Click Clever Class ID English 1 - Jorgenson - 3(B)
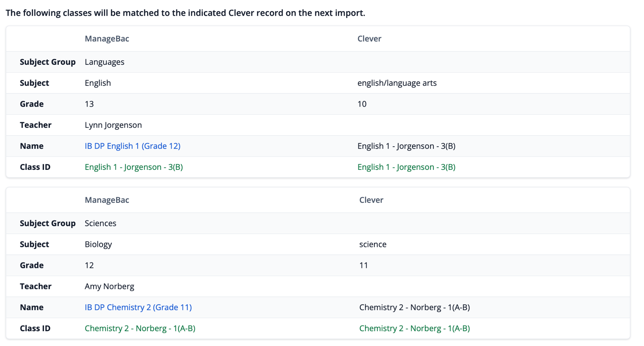 click(406, 167)
